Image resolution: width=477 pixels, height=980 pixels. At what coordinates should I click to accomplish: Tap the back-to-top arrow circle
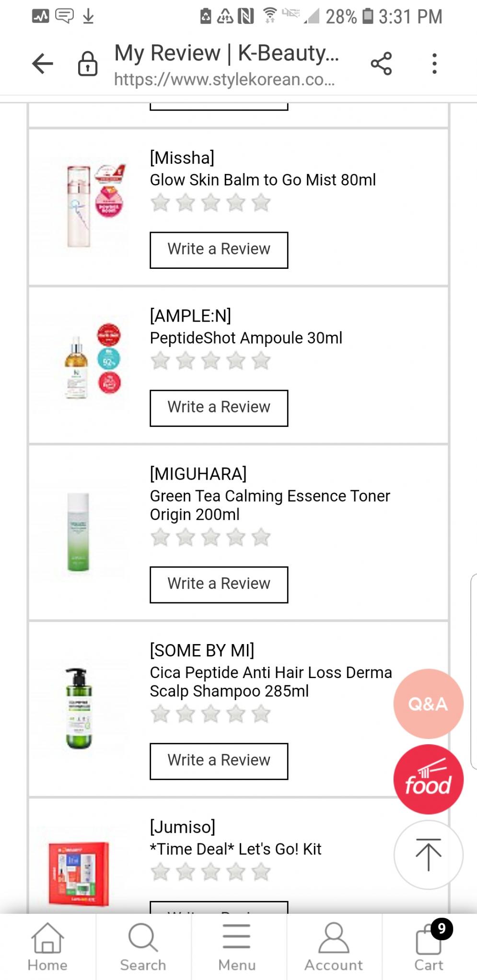(428, 855)
